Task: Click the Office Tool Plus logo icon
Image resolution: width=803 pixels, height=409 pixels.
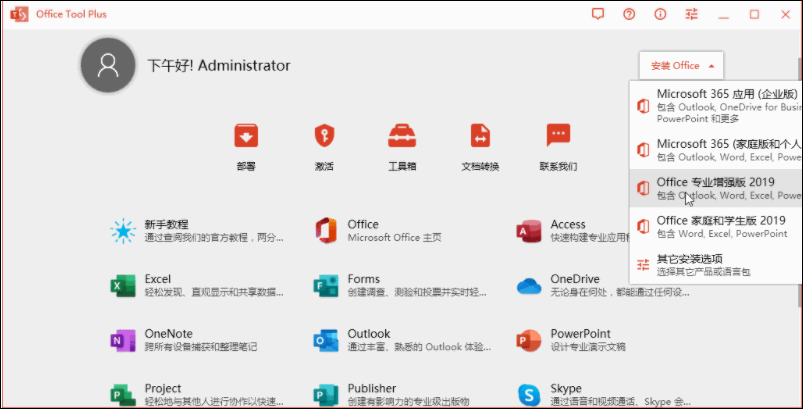Action: [x=18, y=14]
